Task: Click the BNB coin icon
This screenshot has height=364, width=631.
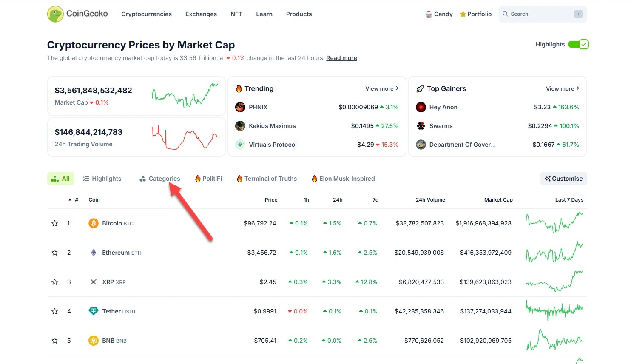Action: point(94,341)
